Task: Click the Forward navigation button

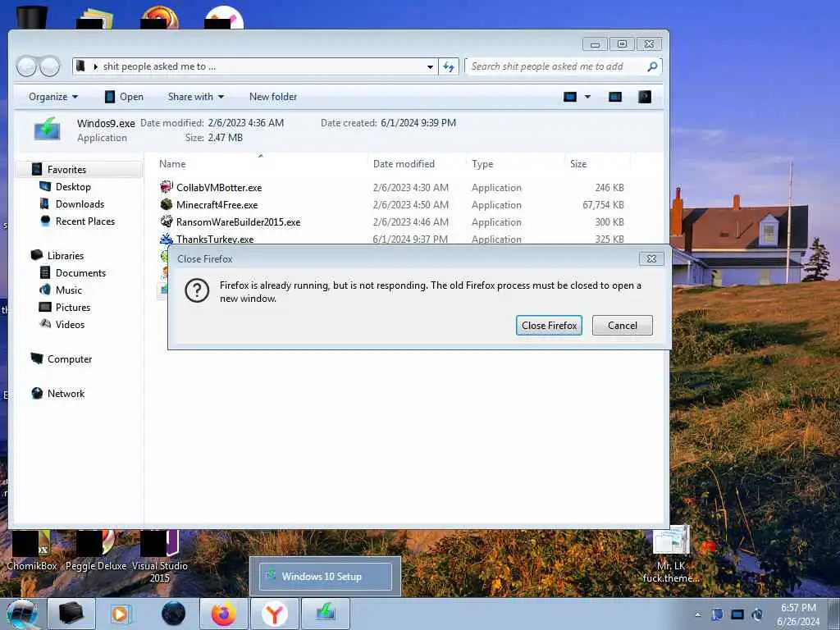Action: tap(50, 66)
